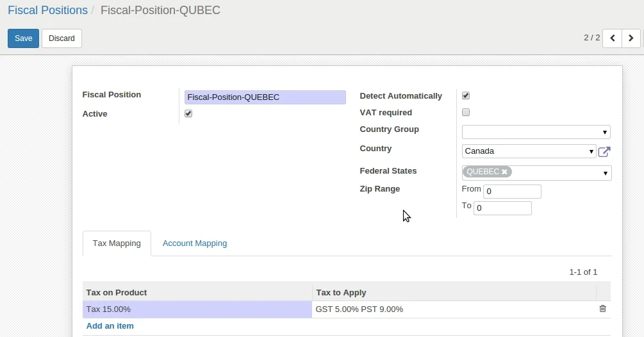Expand the Country dropdown showing Canada
The image size is (644, 337).
click(529, 151)
